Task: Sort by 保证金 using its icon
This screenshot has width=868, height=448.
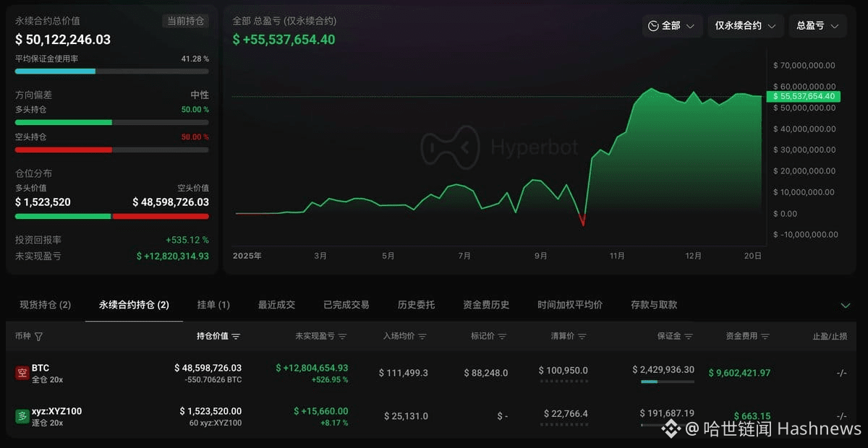Action: [689, 337]
